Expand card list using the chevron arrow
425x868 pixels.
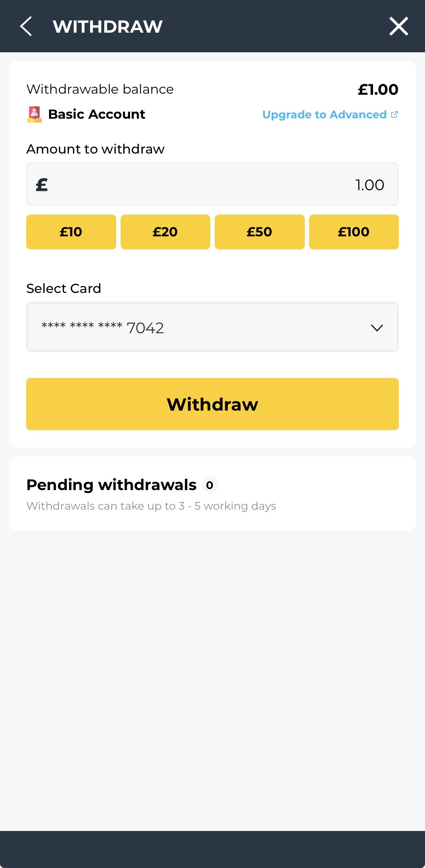point(377,328)
